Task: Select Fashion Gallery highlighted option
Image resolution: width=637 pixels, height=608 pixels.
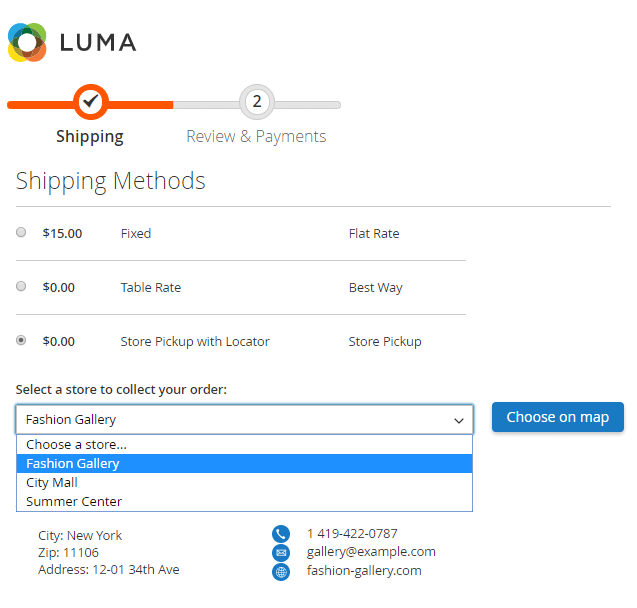Action: coord(72,463)
